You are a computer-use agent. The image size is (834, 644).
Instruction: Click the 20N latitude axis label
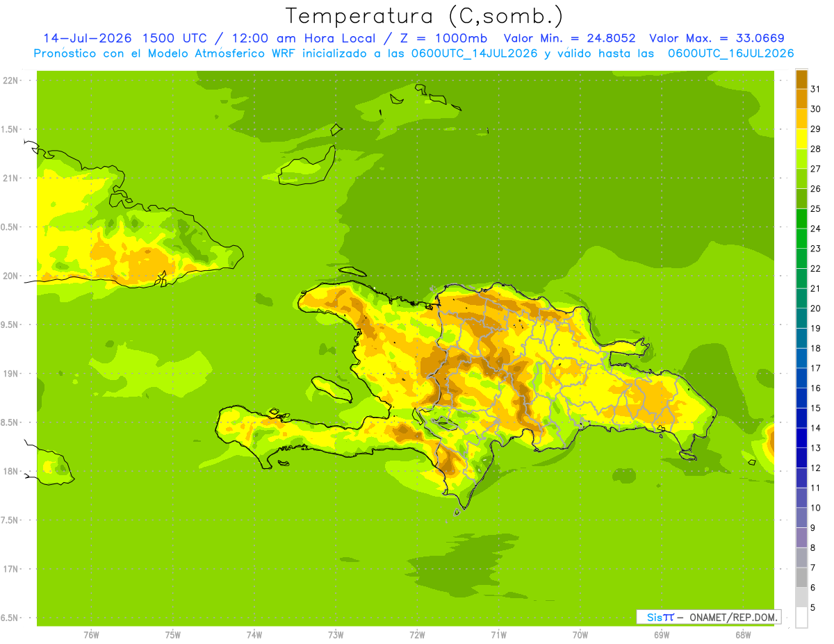(12, 276)
